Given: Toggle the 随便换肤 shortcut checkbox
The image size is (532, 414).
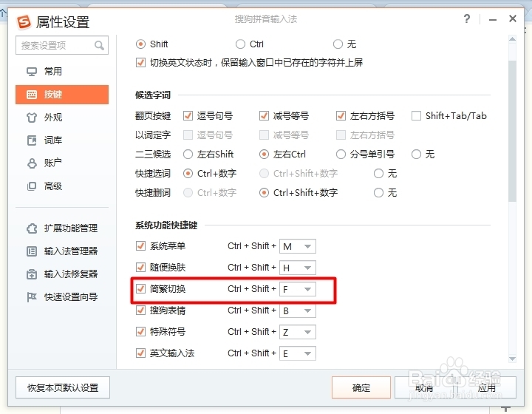Looking at the screenshot, I should [140, 268].
